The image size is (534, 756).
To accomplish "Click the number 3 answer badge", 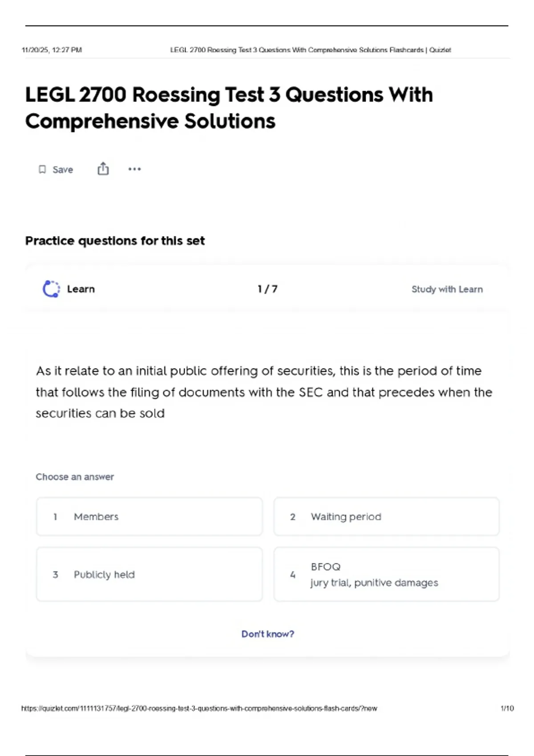I will [x=55, y=575].
